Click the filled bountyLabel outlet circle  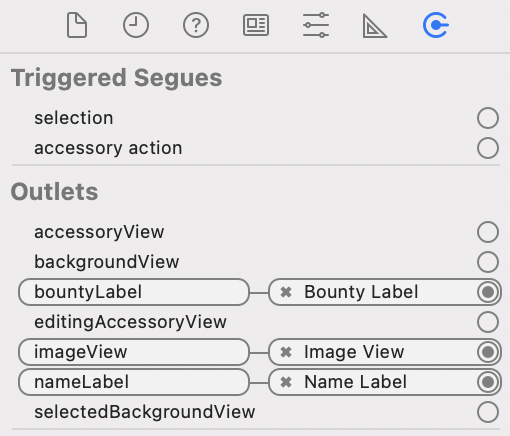(488, 292)
